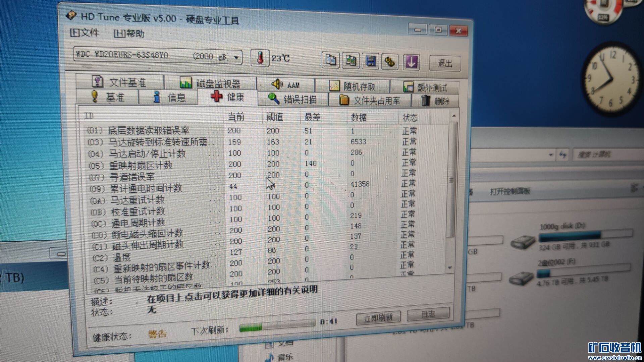The image size is (644, 362).
Task: Switch to the 文件夹占用率 tab
Action: 370,100
